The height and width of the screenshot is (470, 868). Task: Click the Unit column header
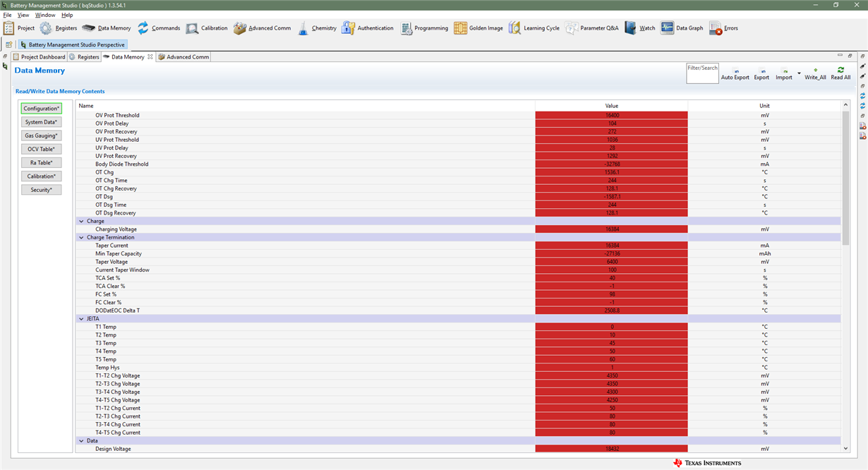(x=764, y=106)
